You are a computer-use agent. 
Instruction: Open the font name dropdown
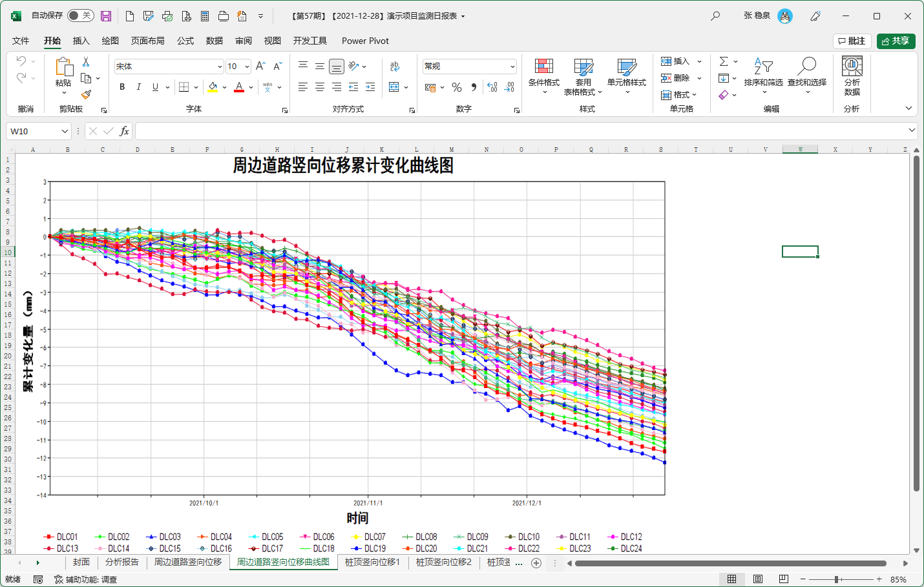tap(220, 67)
